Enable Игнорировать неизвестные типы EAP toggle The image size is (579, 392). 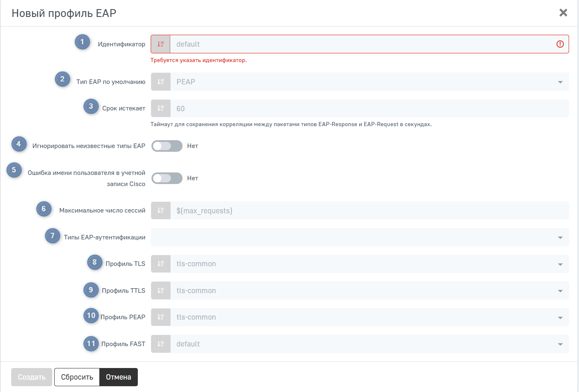167,146
